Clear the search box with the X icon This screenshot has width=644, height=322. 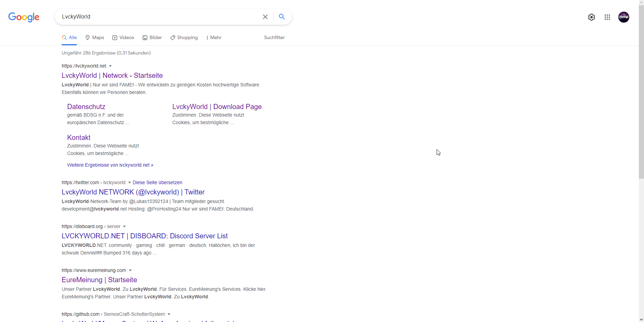(265, 17)
